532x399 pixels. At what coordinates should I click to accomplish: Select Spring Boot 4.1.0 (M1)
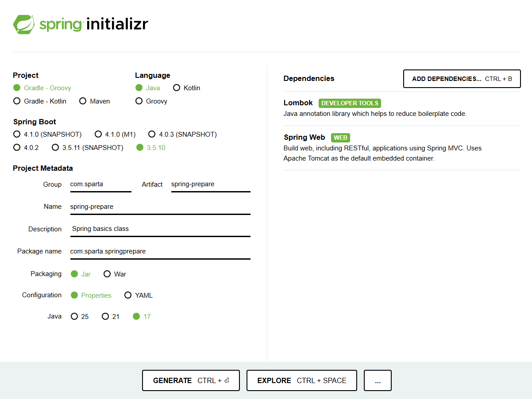(115, 134)
